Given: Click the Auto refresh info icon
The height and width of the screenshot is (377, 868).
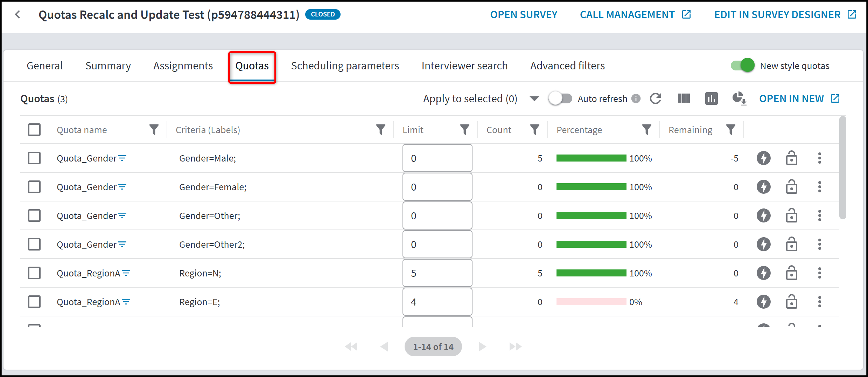Looking at the screenshot, I should 636,99.
